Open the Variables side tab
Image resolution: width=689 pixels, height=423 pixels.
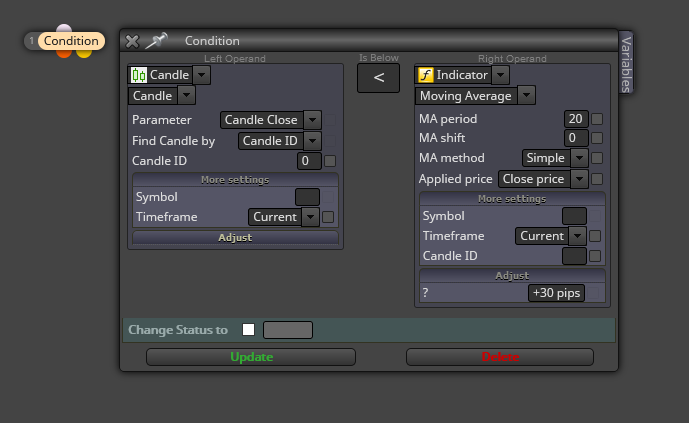(x=626, y=62)
